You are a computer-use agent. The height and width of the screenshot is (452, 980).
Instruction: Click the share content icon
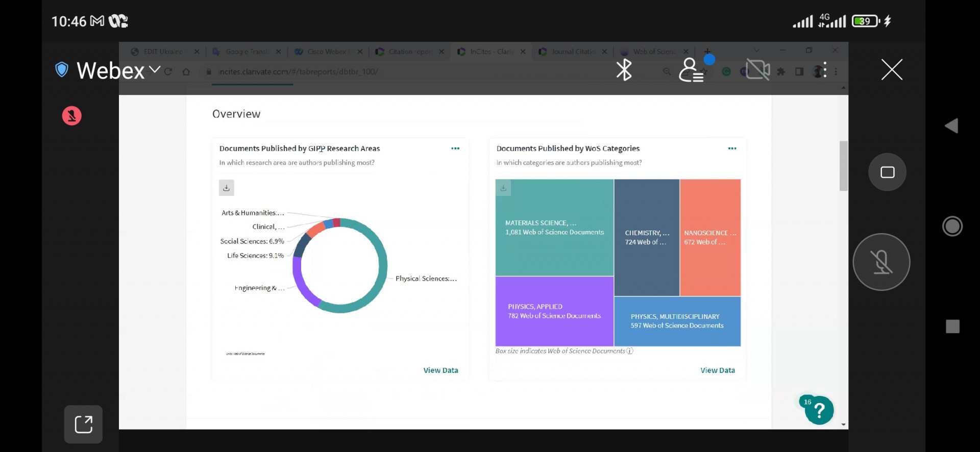click(83, 424)
